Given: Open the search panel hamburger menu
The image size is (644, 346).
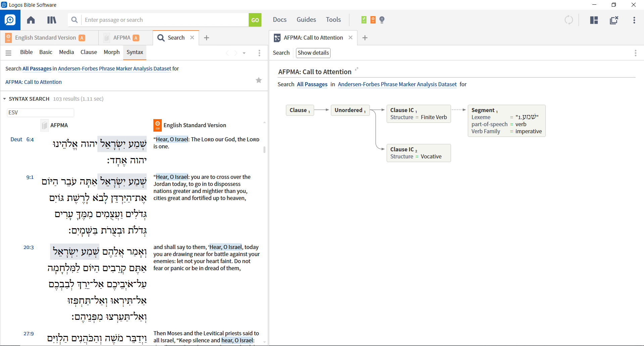Looking at the screenshot, I should click(8, 53).
